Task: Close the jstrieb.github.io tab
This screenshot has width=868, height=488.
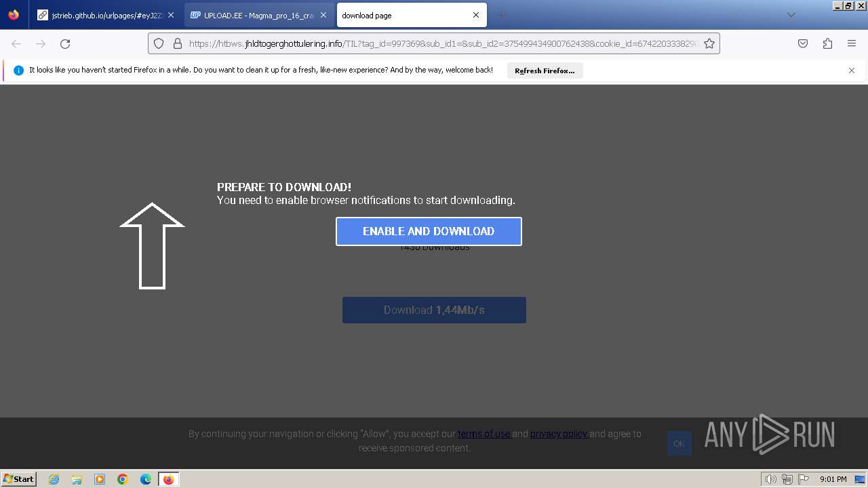Action: (171, 15)
